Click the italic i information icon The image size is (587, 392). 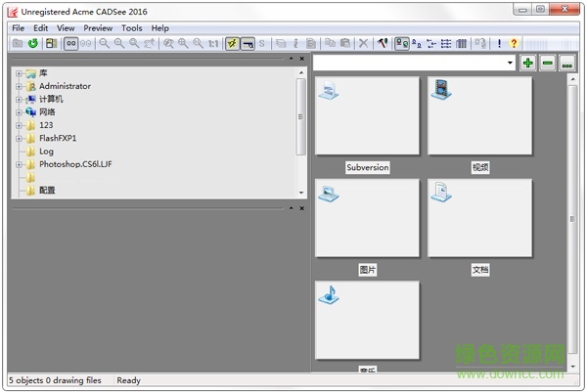coord(295,43)
